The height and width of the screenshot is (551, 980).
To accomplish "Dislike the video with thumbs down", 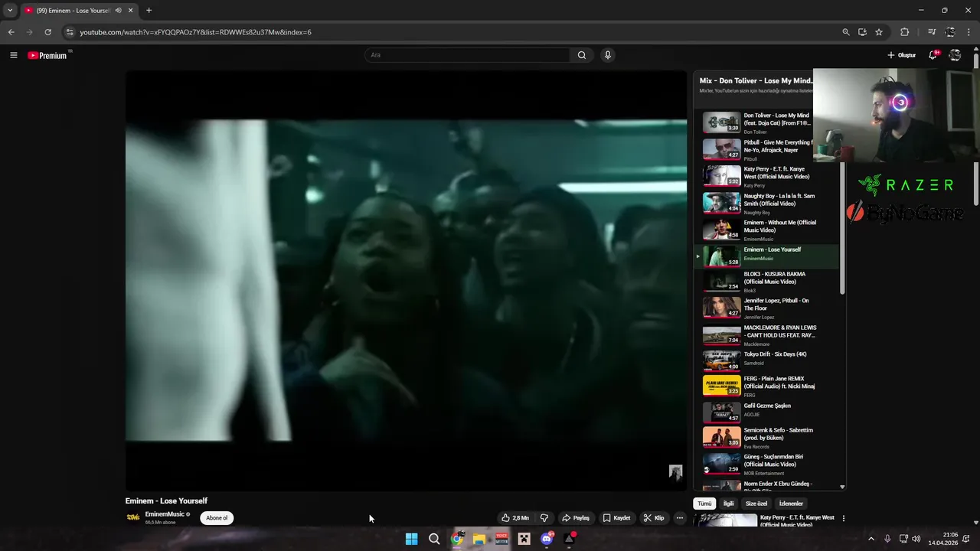I will click(544, 518).
